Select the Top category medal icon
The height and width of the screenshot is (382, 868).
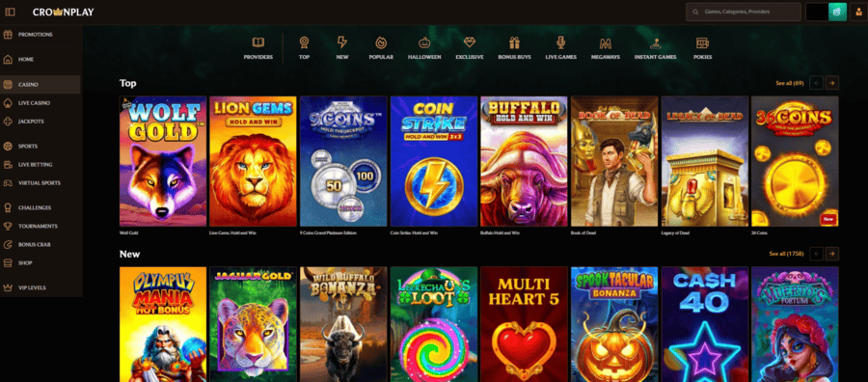point(304,42)
